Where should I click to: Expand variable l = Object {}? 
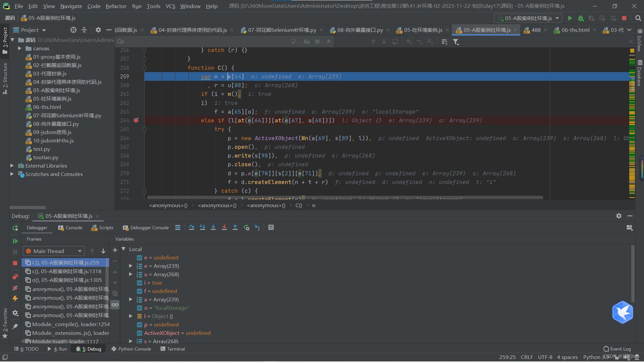click(131, 316)
